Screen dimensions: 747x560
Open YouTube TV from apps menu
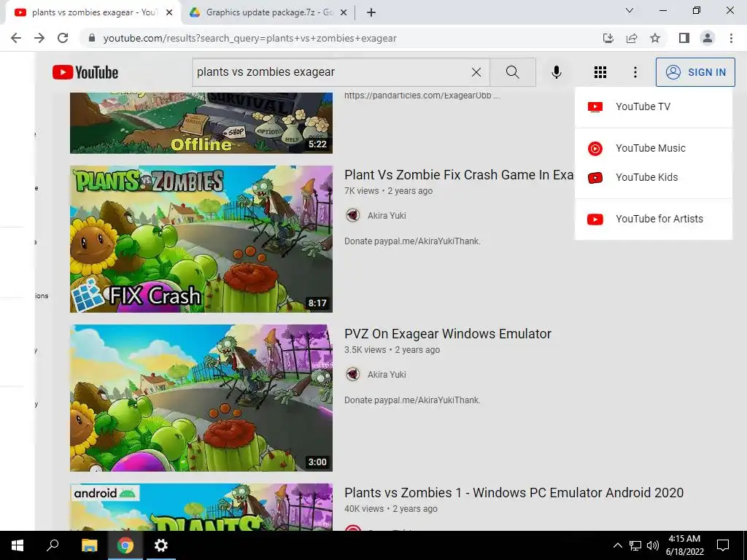653,106
